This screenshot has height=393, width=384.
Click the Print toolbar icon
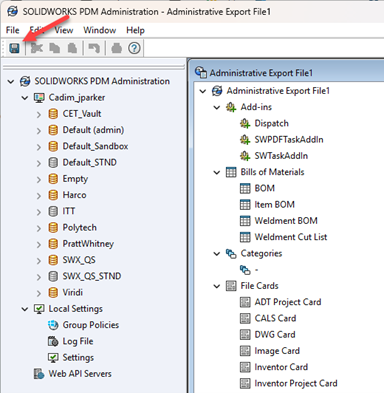point(116,48)
